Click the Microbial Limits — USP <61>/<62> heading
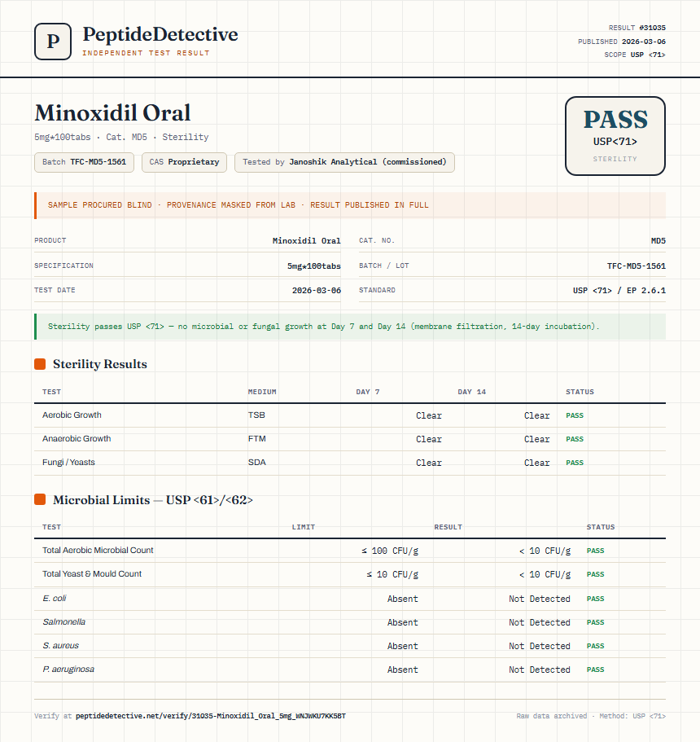This screenshot has height=742, width=700. pos(153,500)
